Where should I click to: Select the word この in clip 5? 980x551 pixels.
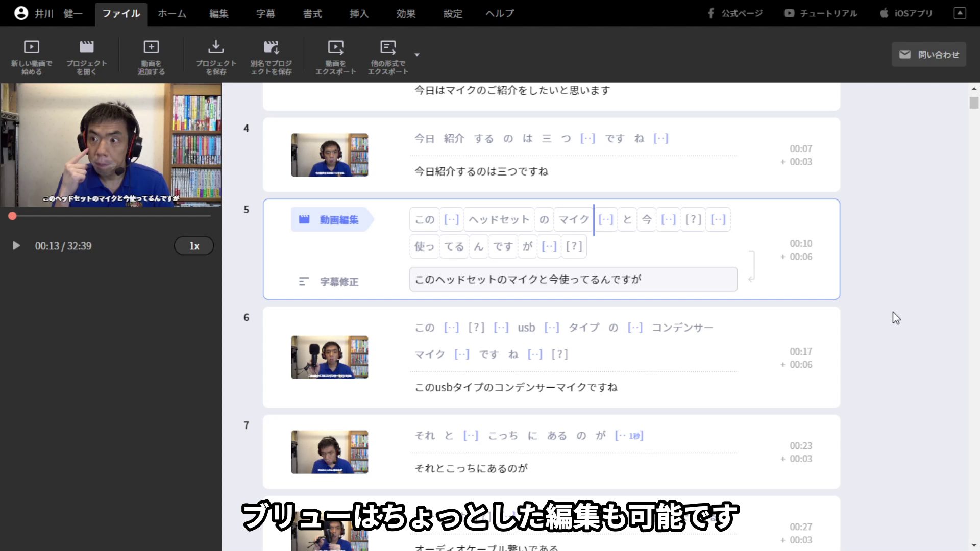pyautogui.click(x=425, y=220)
